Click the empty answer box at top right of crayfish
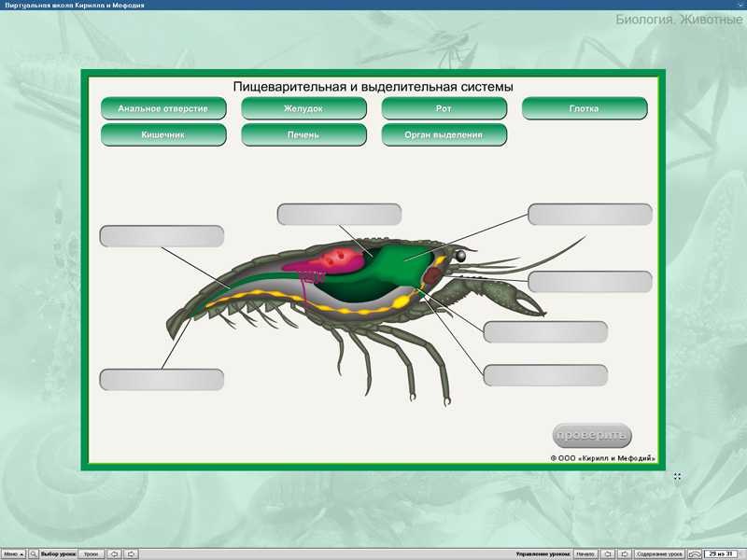Viewport: 747px width, 560px height. 589,214
